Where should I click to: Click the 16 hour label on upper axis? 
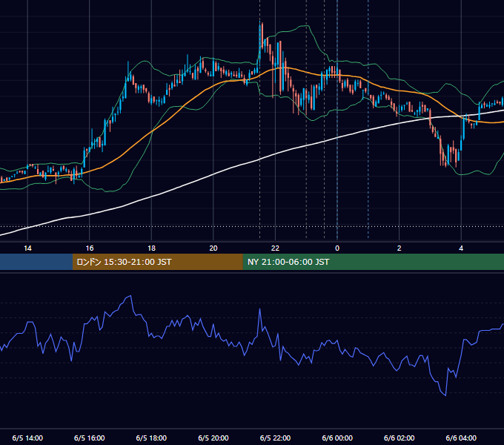pos(90,248)
